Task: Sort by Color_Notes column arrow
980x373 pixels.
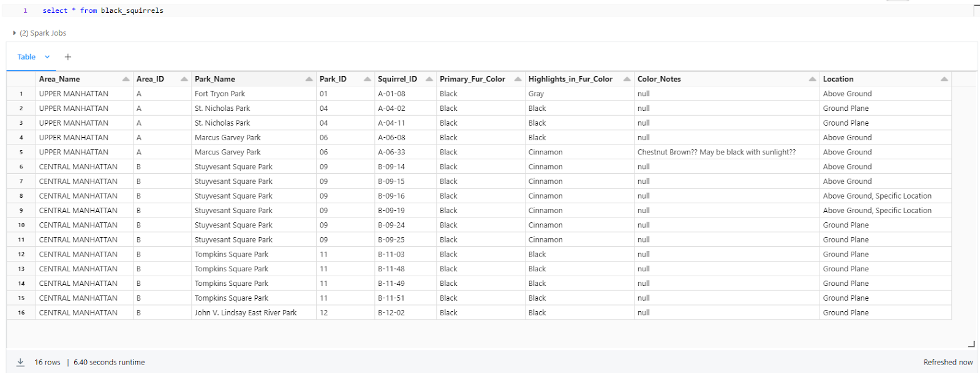Action: tap(813, 79)
